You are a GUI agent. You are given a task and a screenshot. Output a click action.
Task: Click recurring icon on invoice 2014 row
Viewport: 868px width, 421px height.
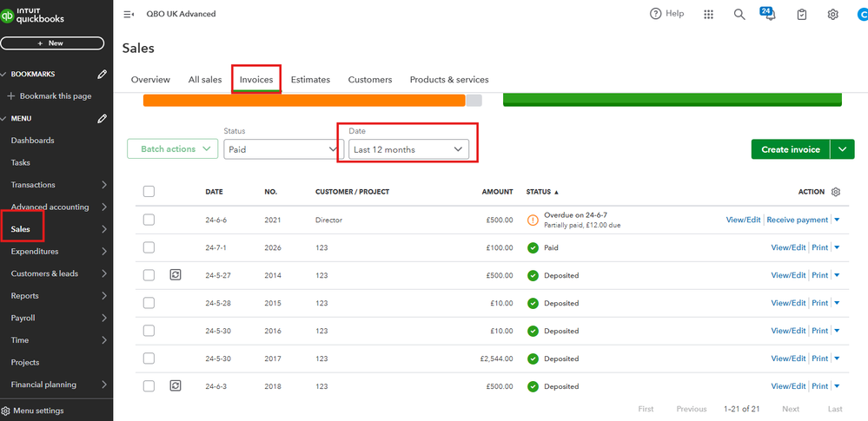(176, 275)
